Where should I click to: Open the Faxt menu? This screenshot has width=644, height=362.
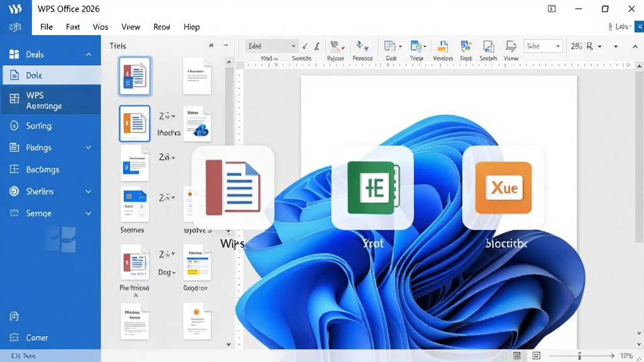[73, 26]
